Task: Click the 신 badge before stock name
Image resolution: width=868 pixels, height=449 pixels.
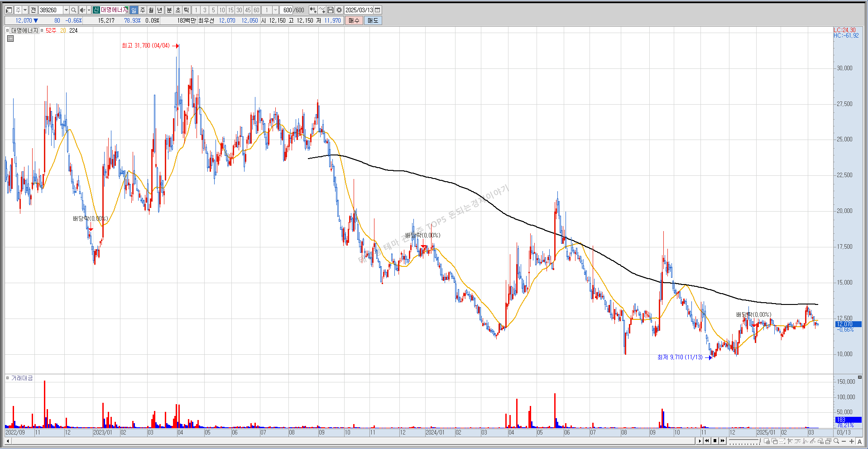Action: [96, 10]
